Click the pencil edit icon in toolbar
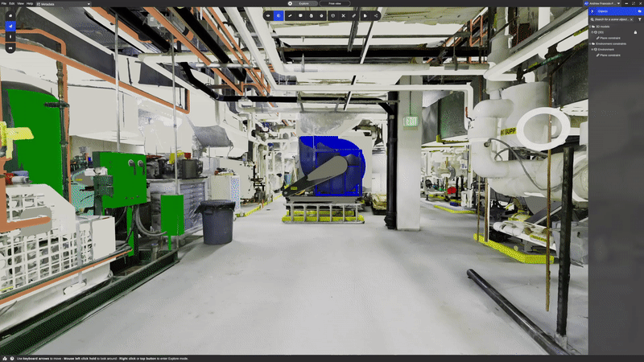Viewport: 644px width, 362px height. 353,15
